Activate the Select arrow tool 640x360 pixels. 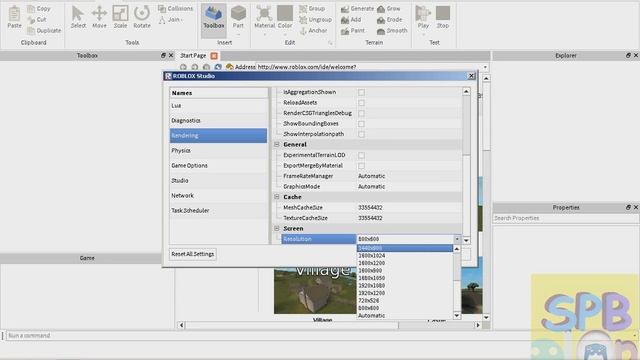pos(78,18)
